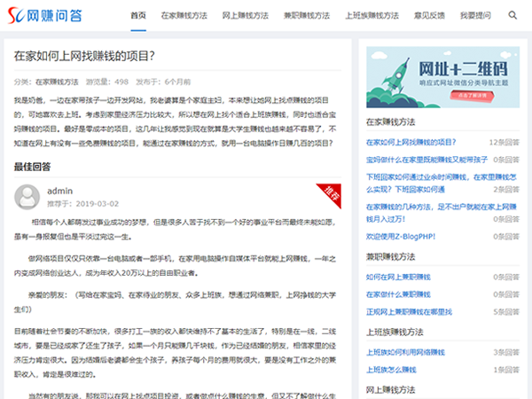The image size is (532, 399).
Task: Open sidebar question 正规网上兼职赚钱在哪里找
Action: (x=411, y=312)
